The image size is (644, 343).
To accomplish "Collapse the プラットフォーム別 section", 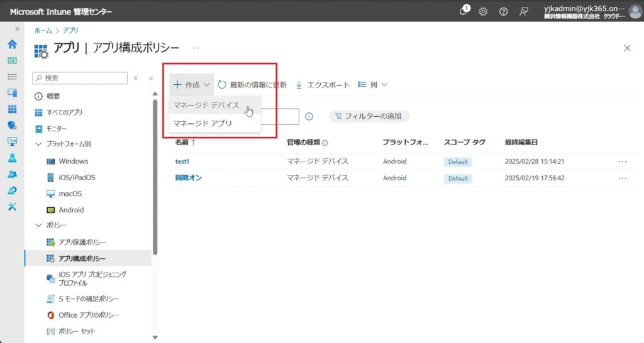I will click(x=38, y=144).
